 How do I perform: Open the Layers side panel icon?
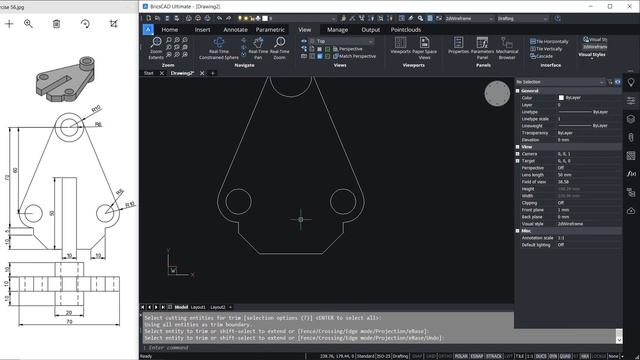tap(631, 119)
